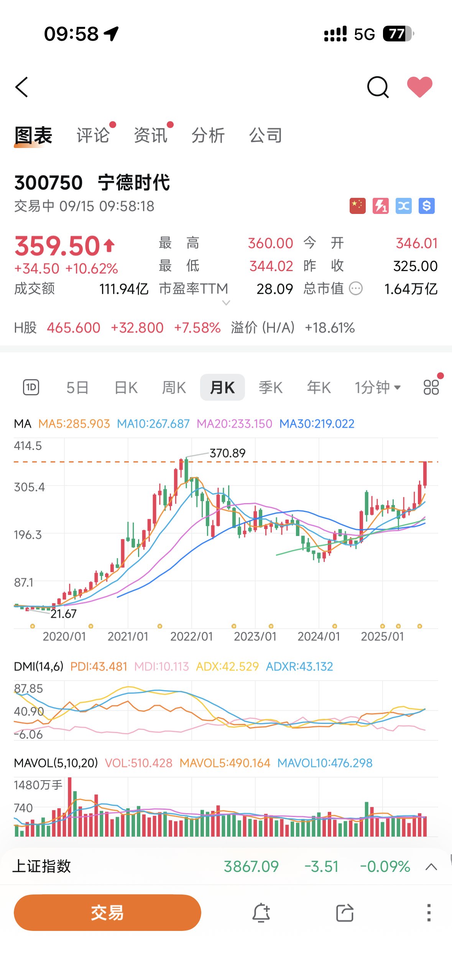Screen dimensions: 452x980
Task: Select 季K chart period
Action: (x=271, y=387)
